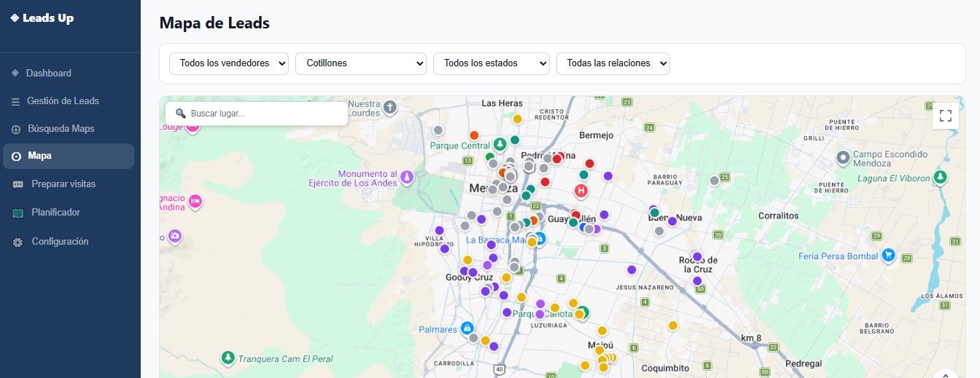Image resolution: width=980 pixels, height=378 pixels.
Task: Open the Todas las relaciones dropdown
Action: click(x=613, y=63)
